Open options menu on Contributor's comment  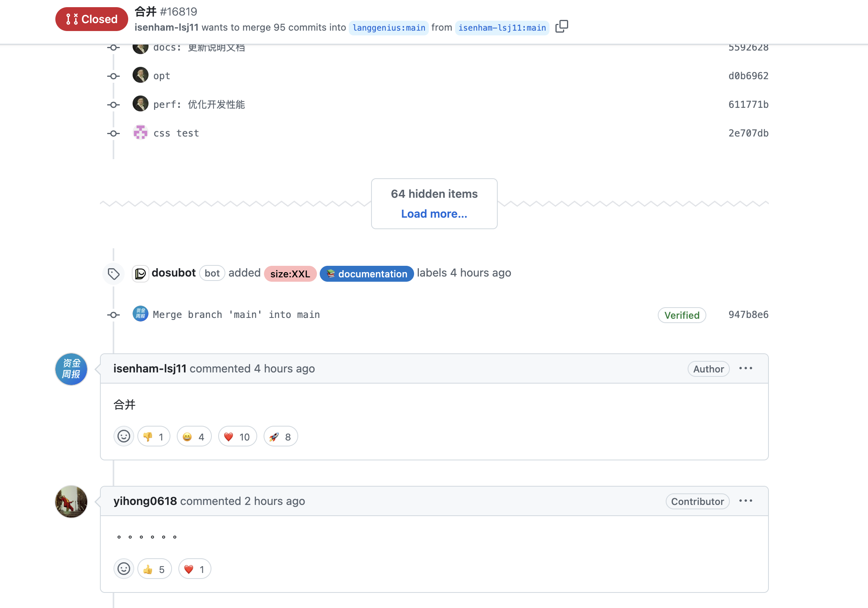point(745,501)
